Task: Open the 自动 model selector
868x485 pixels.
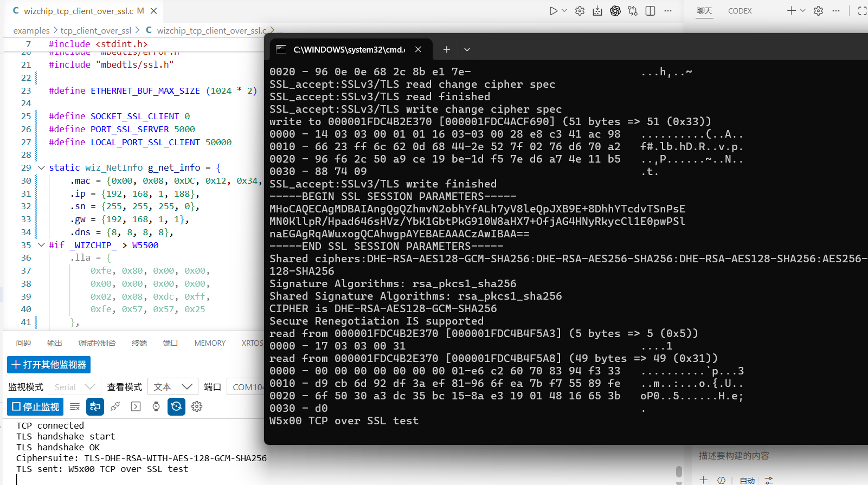Action: tap(747, 481)
